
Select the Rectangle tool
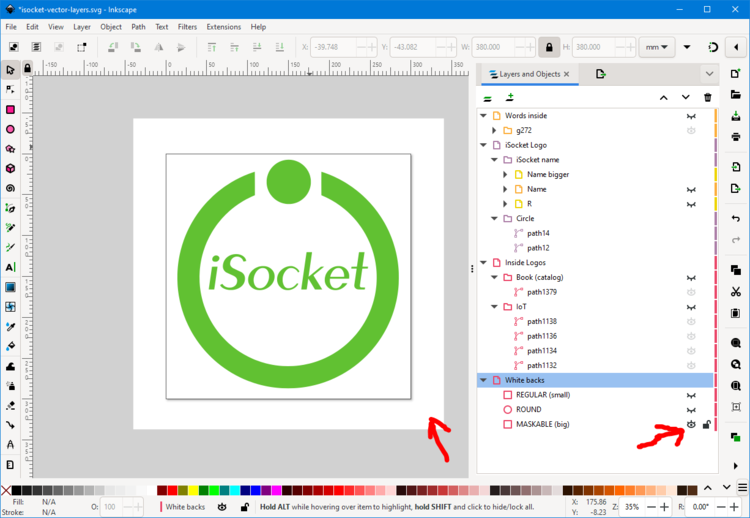(10, 110)
